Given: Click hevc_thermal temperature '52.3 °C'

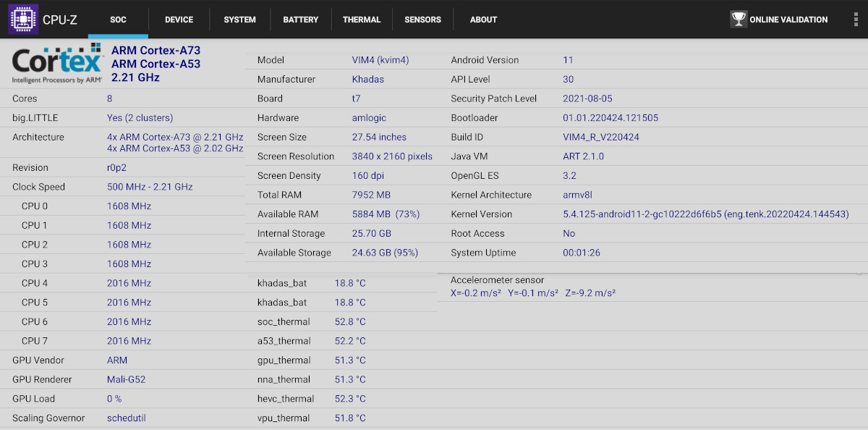Looking at the screenshot, I should (350, 399).
